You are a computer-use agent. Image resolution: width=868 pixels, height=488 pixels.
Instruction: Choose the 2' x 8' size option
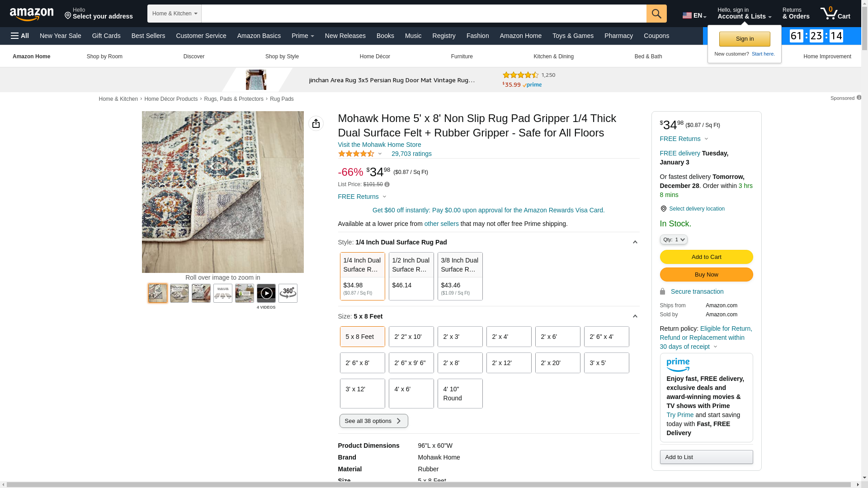pos(460,363)
